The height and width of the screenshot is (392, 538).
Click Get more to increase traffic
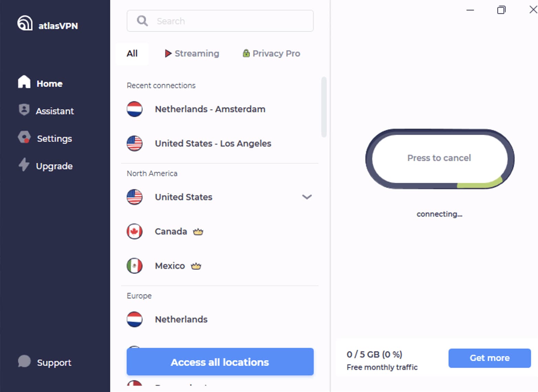click(489, 358)
